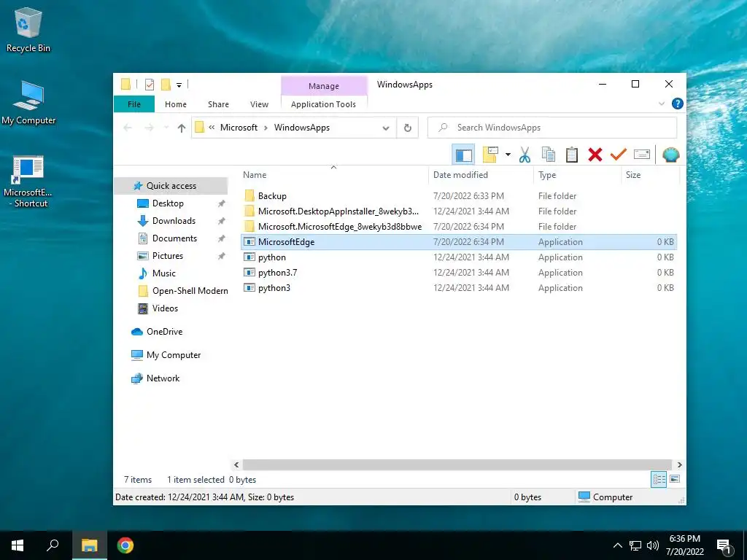The width and height of the screenshot is (747, 560).
Task: Click the Copy icon in toolbar
Action: pyautogui.click(x=549, y=155)
